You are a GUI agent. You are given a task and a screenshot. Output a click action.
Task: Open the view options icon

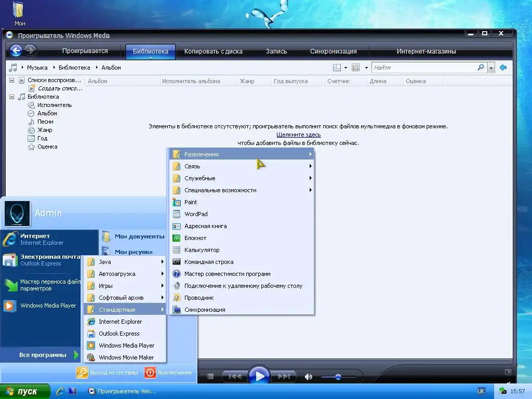click(355, 68)
